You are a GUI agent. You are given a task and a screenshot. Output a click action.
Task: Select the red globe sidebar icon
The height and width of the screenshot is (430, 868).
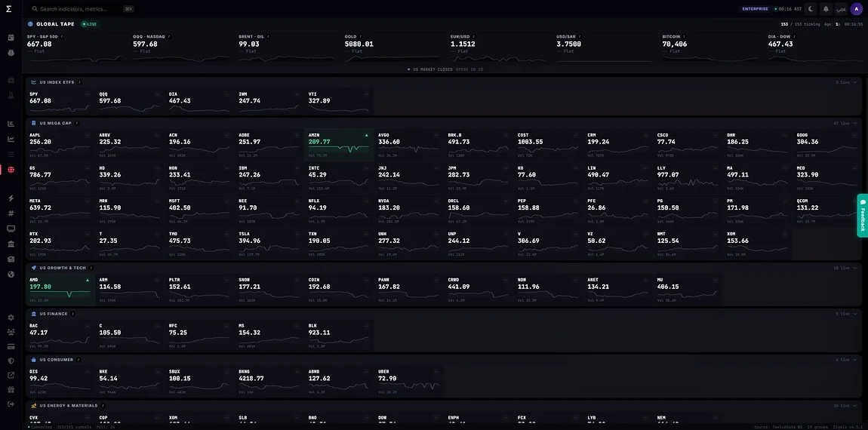(11, 169)
